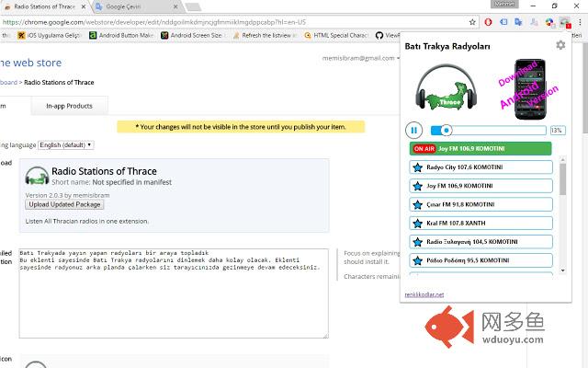Play Kral FM 107.8 XANTH station
This screenshot has width=588, height=368.
click(x=481, y=223)
